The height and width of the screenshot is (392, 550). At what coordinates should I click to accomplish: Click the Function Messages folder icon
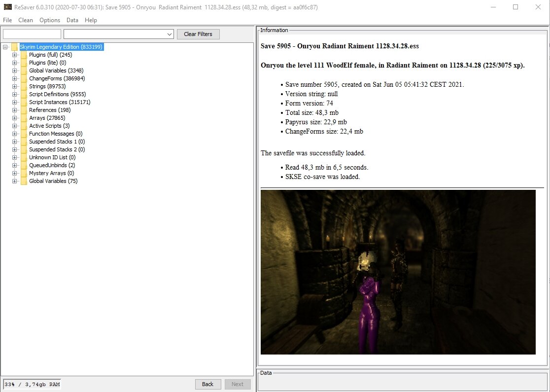coord(24,134)
